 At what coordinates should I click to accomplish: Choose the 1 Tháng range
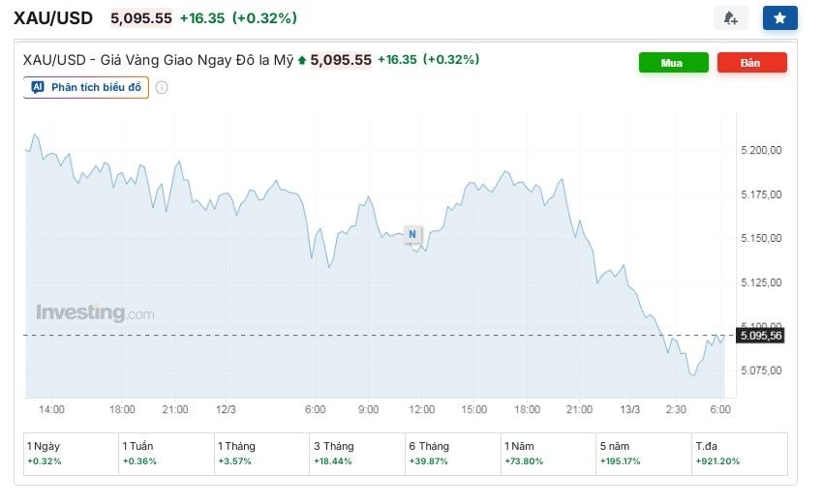tap(260, 453)
